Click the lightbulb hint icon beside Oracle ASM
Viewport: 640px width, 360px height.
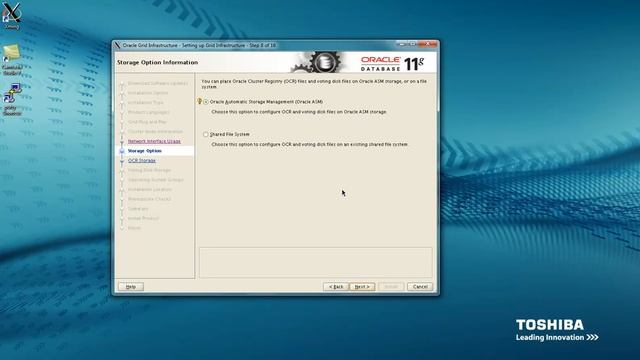pos(200,101)
